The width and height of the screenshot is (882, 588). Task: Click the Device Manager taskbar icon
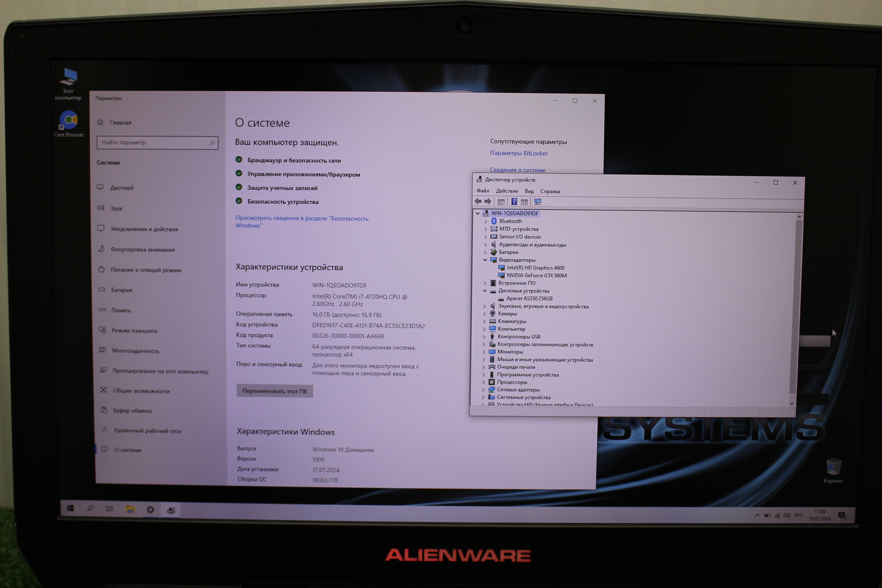[x=171, y=510]
